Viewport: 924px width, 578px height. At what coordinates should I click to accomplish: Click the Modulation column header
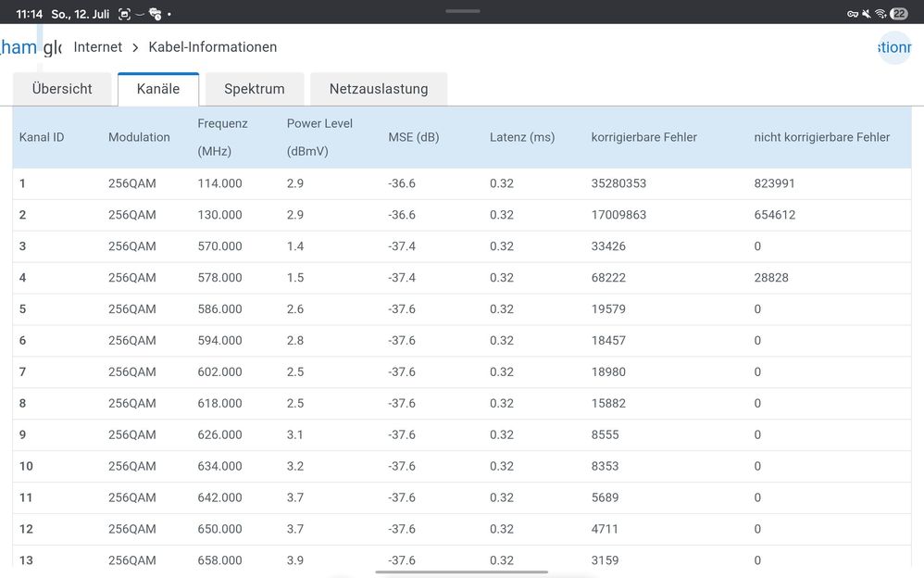coord(139,137)
